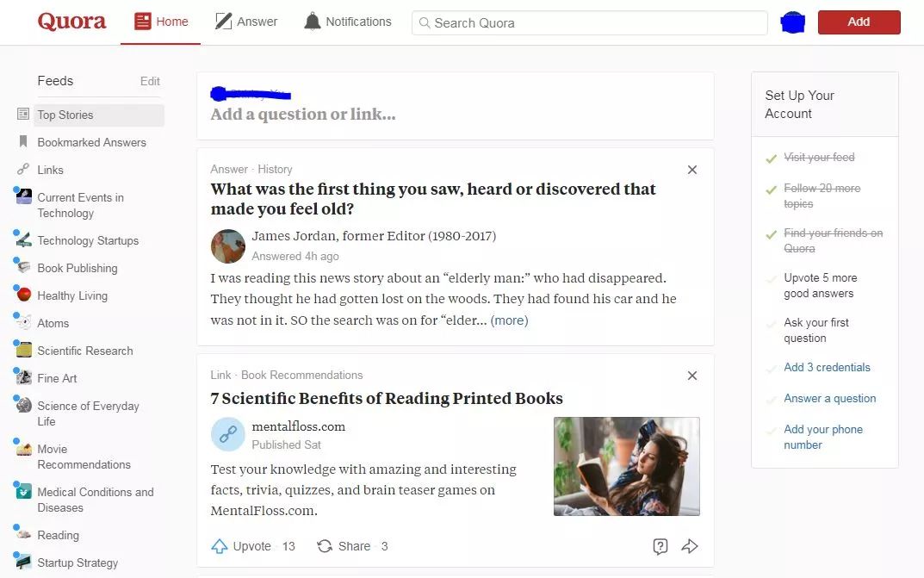Click the red Add button
Image resolution: width=924 pixels, height=578 pixels.
[859, 22]
